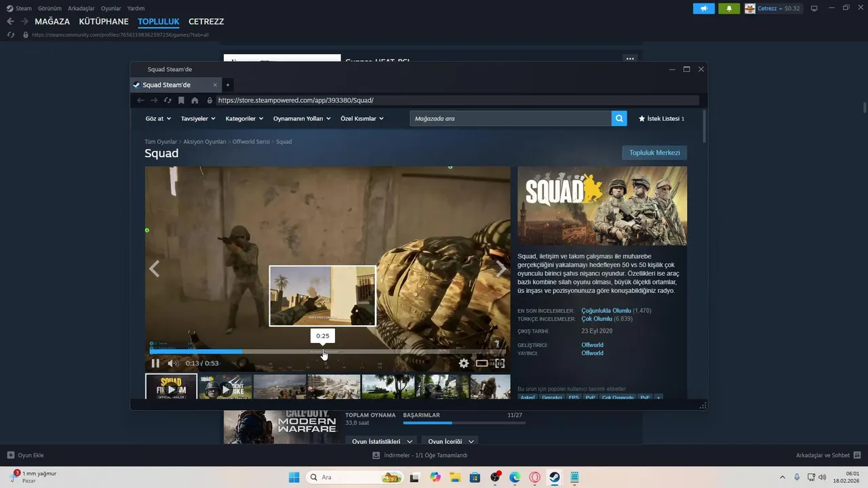
Task: Click the magnifier search button in store
Action: [x=619, y=119]
